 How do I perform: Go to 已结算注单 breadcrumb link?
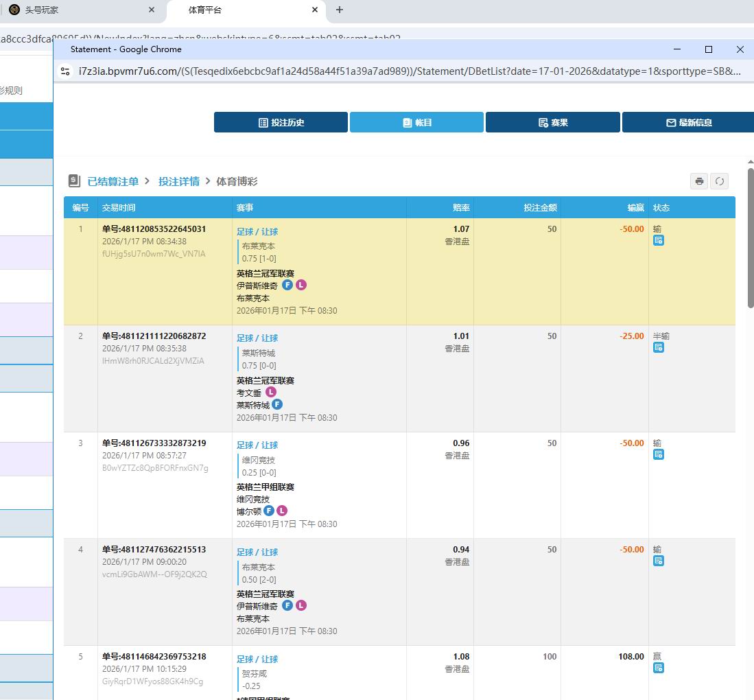tap(113, 181)
